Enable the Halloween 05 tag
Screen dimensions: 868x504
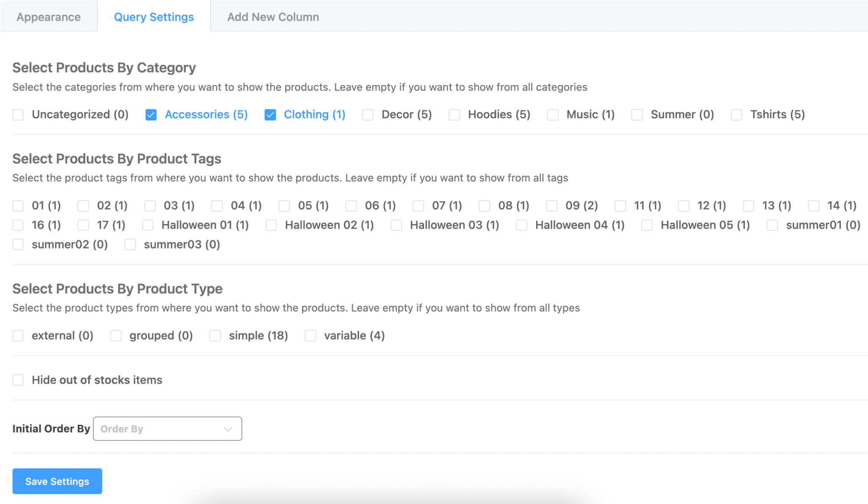coord(646,225)
